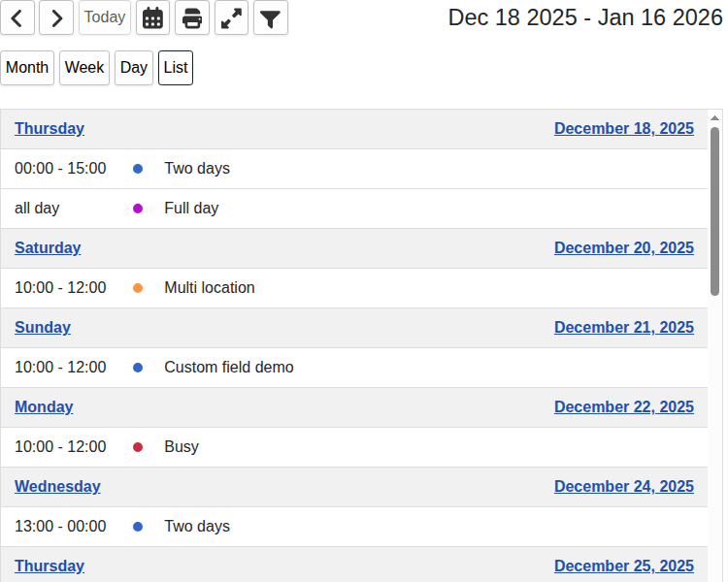Click the red dot for Busy event
This screenshot has height=582, width=728.
pyautogui.click(x=138, y=447)
